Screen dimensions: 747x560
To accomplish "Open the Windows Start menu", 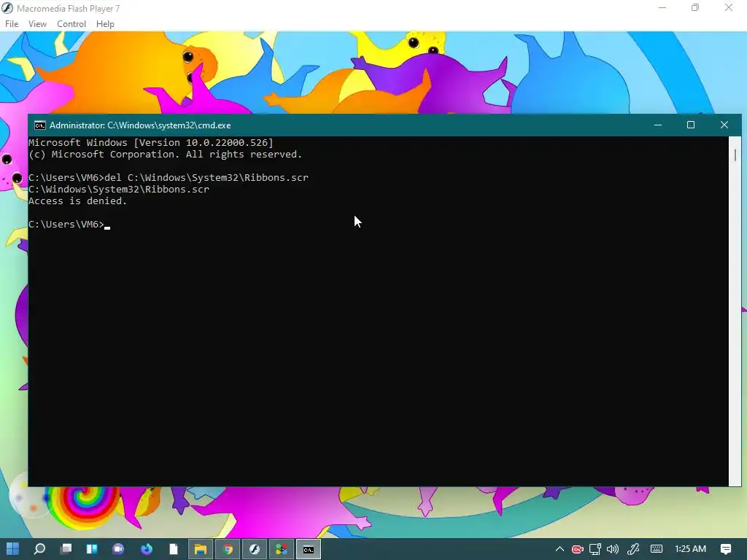I will coord(13,549).
